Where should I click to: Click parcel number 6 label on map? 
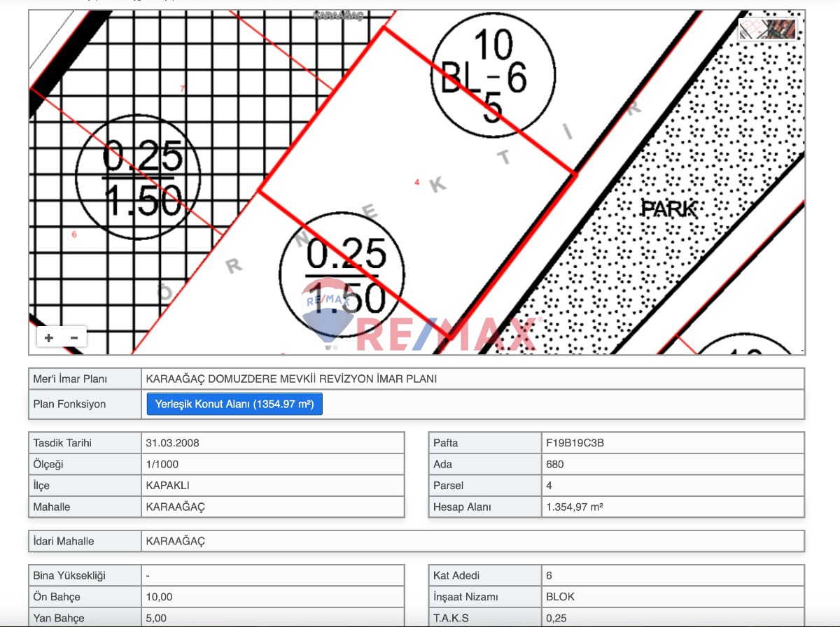(74, 234)
